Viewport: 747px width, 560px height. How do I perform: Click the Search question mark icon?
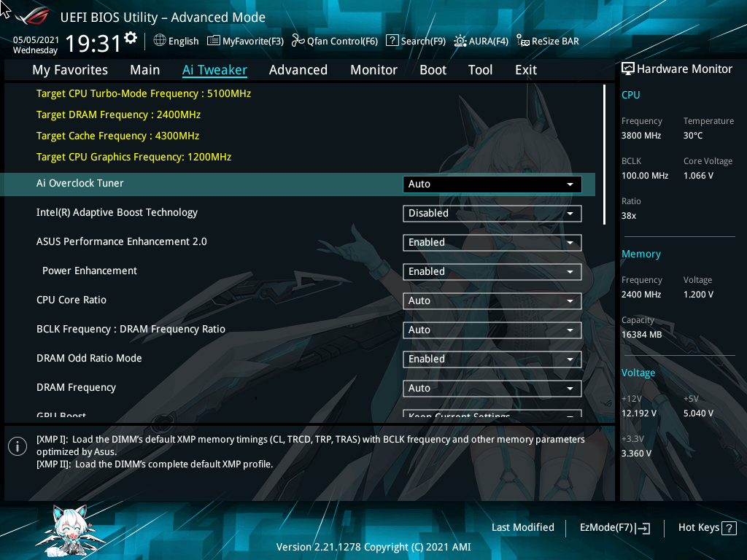392,41
